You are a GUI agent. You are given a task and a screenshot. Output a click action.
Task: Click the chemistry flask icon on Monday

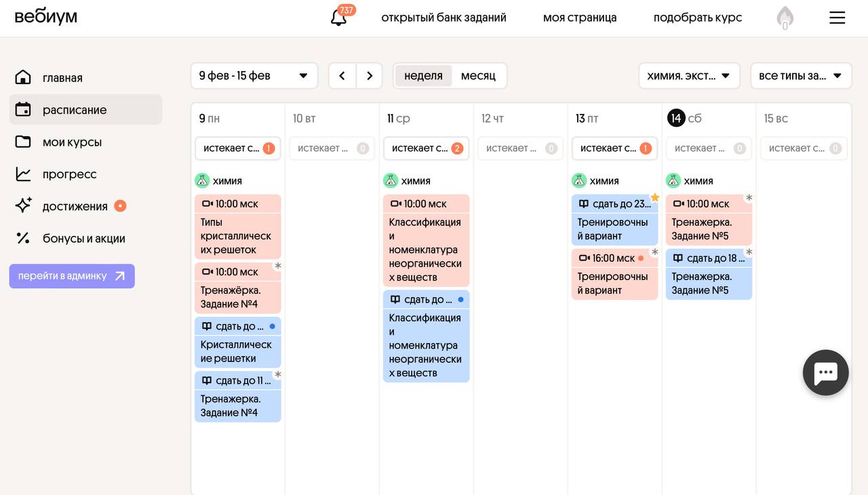tap(202, 180)
